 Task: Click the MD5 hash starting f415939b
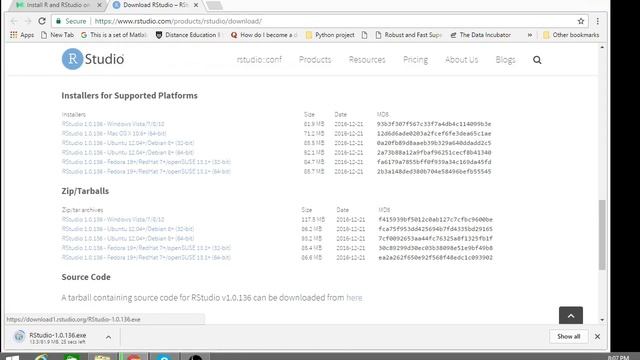pos(436,220)
